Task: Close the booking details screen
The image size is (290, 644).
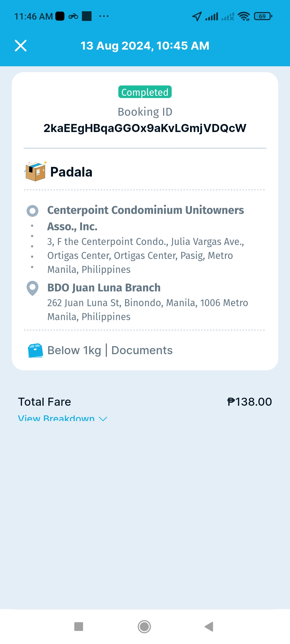Action: [21, 46]
